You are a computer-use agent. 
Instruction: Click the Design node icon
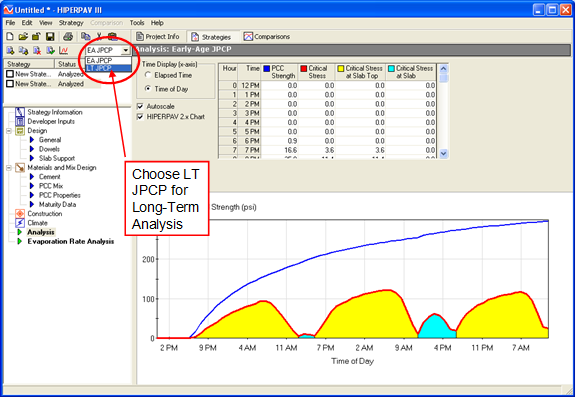[20, 131]
